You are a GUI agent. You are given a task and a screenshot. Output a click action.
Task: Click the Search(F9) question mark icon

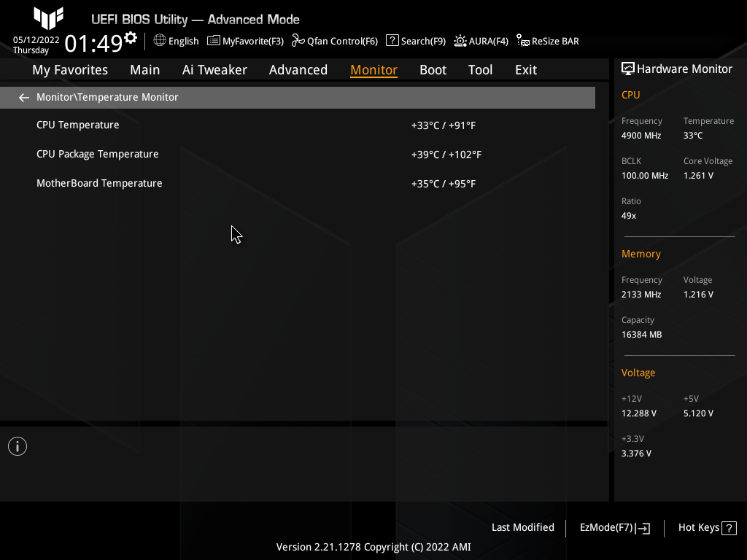click(392, 41)
